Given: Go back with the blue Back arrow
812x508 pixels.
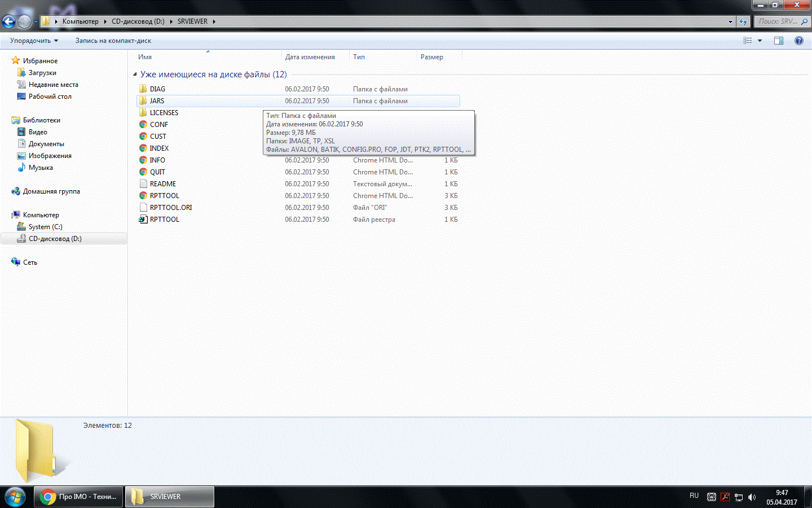Looking at the screenshot, I should coord(8,21).
